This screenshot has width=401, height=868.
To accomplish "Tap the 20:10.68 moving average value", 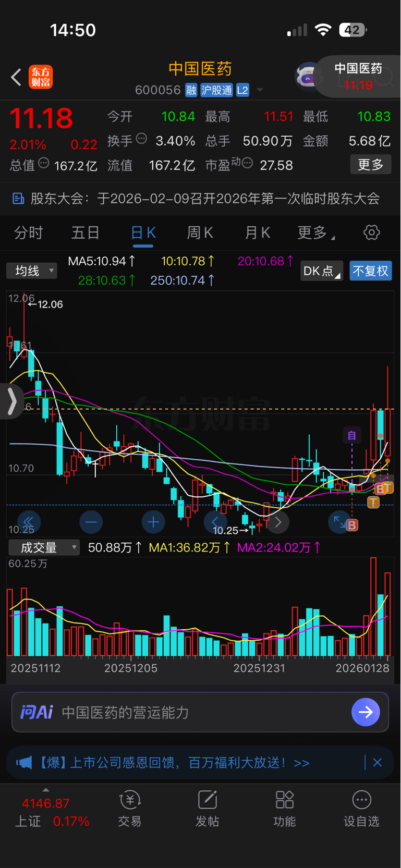I will [266, 261].
